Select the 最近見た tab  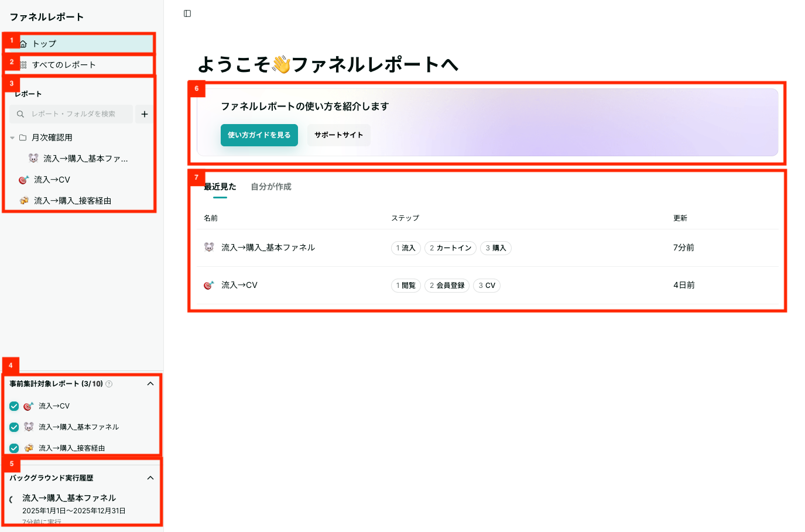[x=220, y=187]
